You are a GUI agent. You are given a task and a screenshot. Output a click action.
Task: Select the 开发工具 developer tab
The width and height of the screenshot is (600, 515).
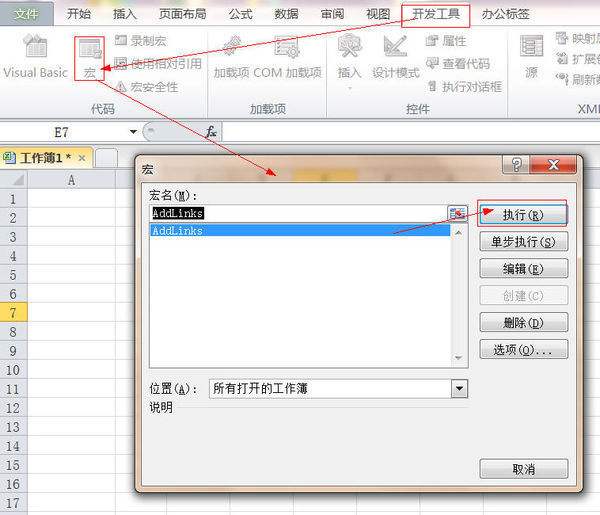point(436,14)
